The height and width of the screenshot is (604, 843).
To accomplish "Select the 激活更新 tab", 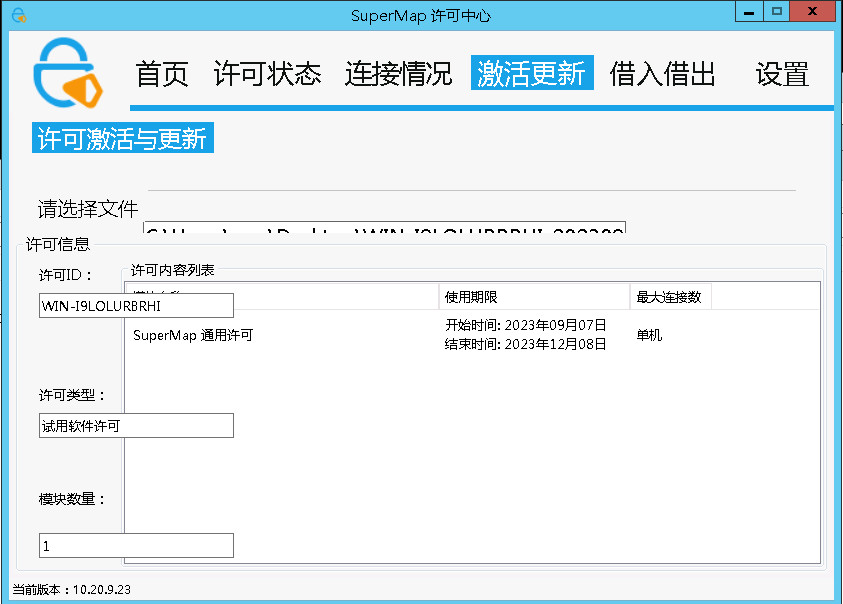I will 532,73.
